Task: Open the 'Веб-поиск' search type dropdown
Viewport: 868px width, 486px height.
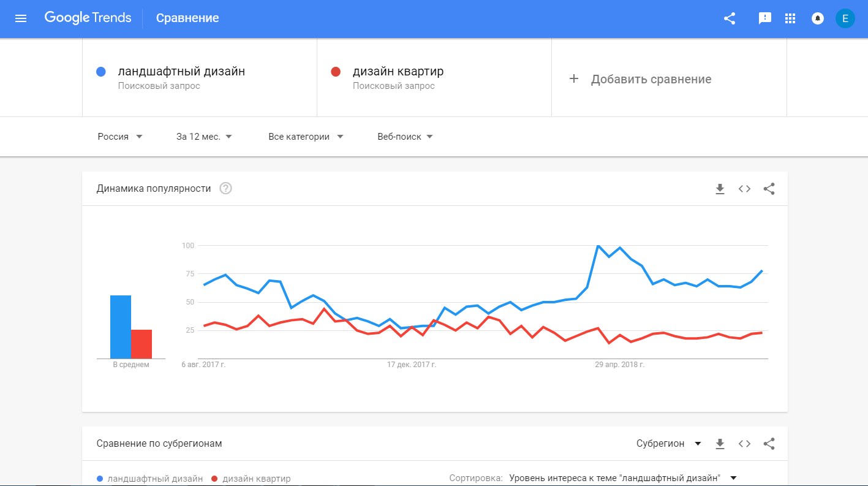Action: pyautogui.click(x=405, y=137)
